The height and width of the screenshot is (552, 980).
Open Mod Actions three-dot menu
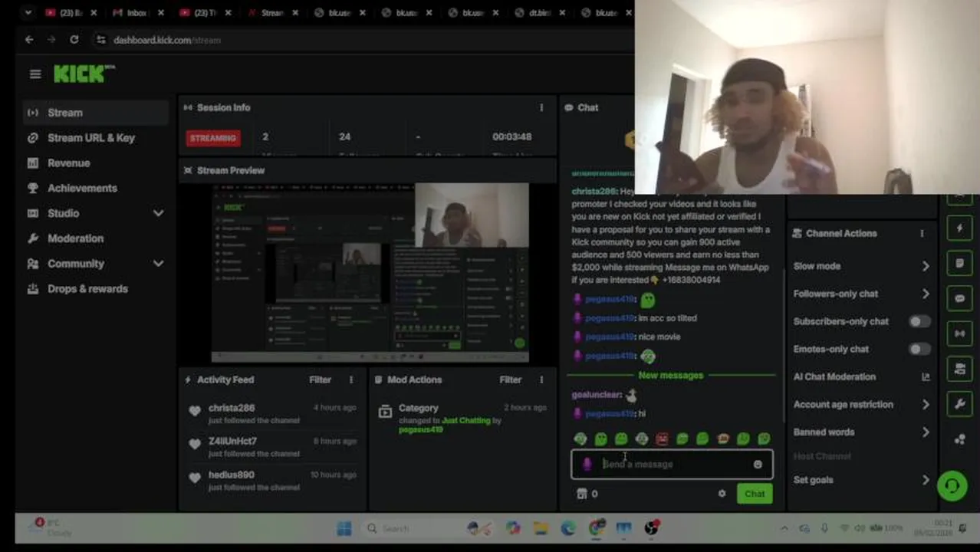click(541, 379)
